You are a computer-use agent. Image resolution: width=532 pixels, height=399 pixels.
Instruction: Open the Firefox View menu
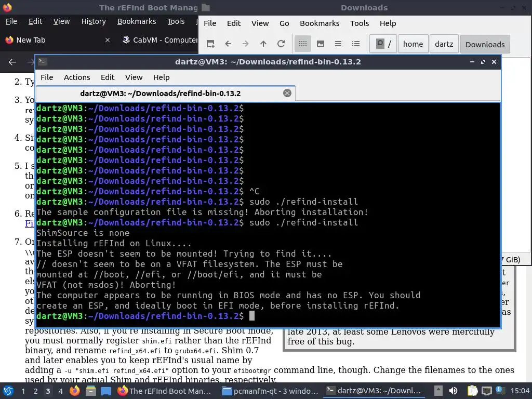pyautogui.click(x=61, y=21)
